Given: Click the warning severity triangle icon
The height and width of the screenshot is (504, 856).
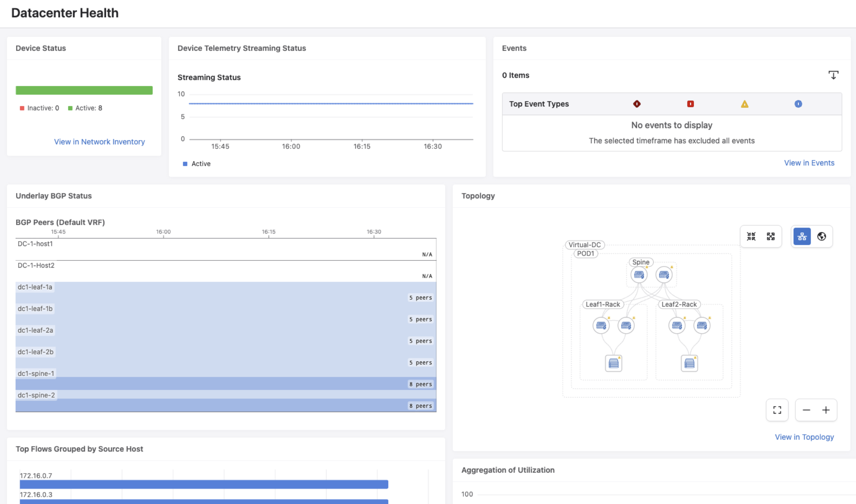Looking at the screenshot, I should [x=744, y=104].
